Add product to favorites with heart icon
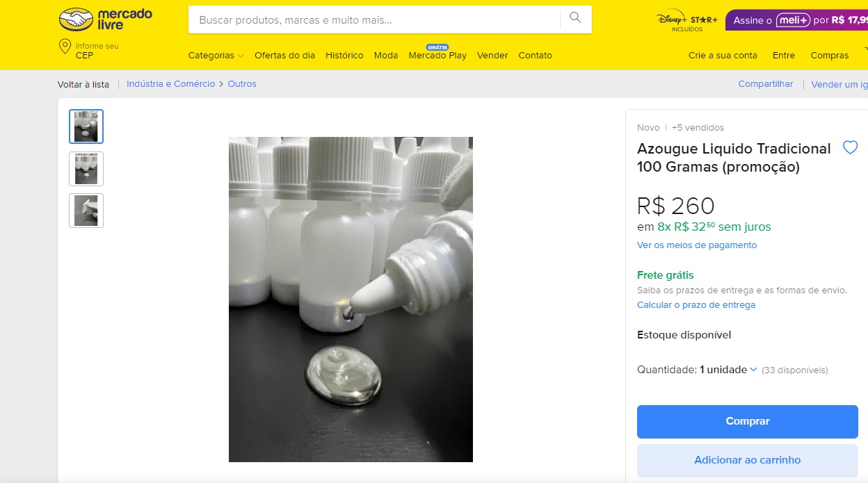868x483 pixels. click(850, 147)
